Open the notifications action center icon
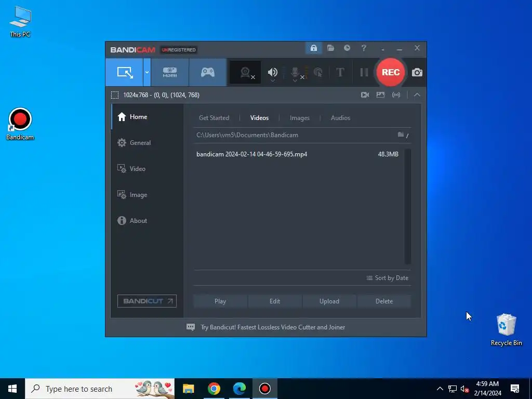Image resolution: width=532 pixels, height=399 pixels. (x=515, y=389)
